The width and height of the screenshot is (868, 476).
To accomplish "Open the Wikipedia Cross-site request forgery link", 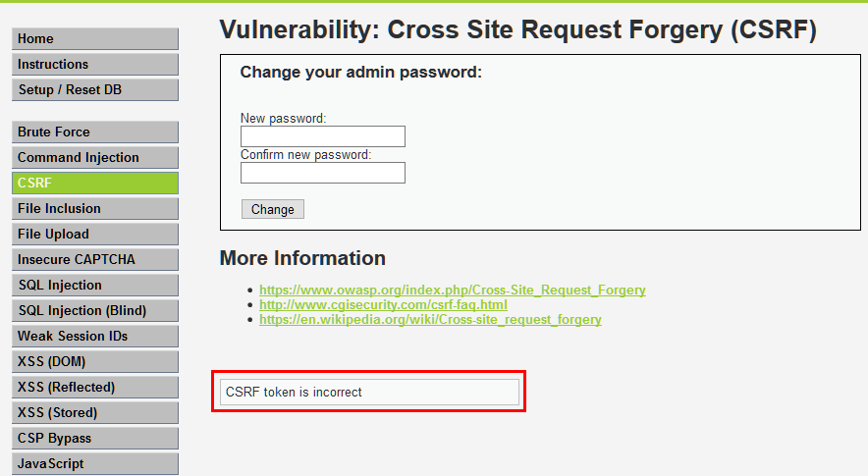I will pos(430,320).
